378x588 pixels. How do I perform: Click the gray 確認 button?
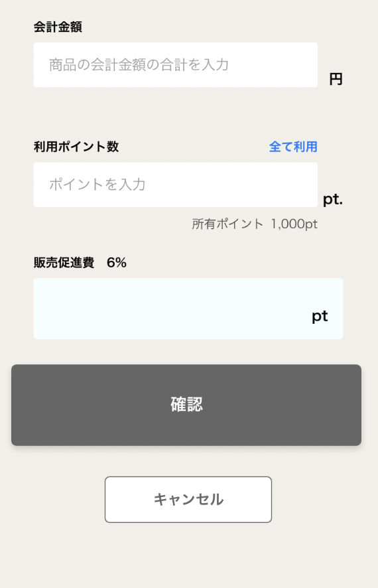tap(186, 405)
